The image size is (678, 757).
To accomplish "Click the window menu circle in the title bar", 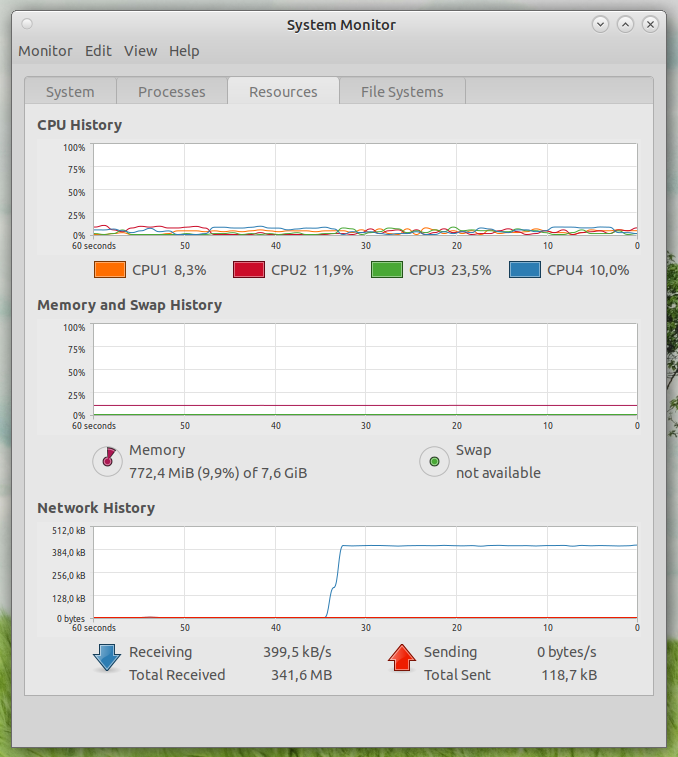I will (x=27, y=24).
